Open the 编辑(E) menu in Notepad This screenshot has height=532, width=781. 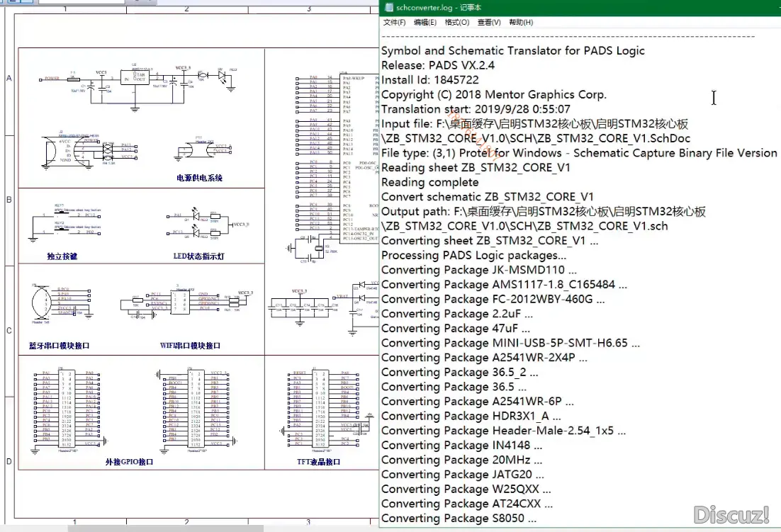coord(425,23)
